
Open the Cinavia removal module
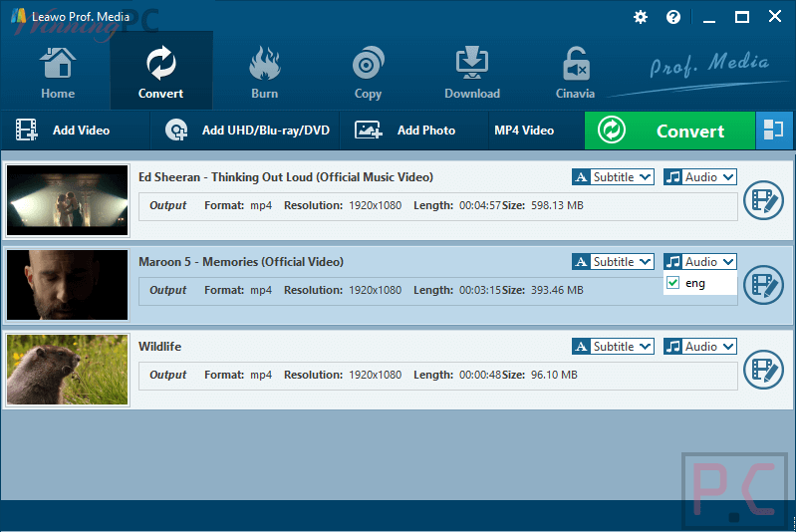tap(575, 73)
